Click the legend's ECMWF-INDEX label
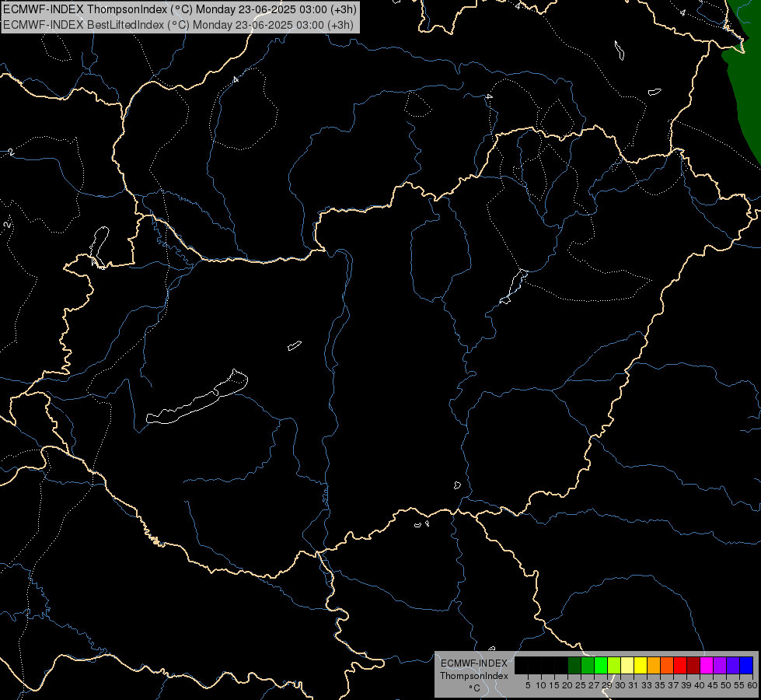This screenshot has height=700, width=761. click(x=474, y=663)
